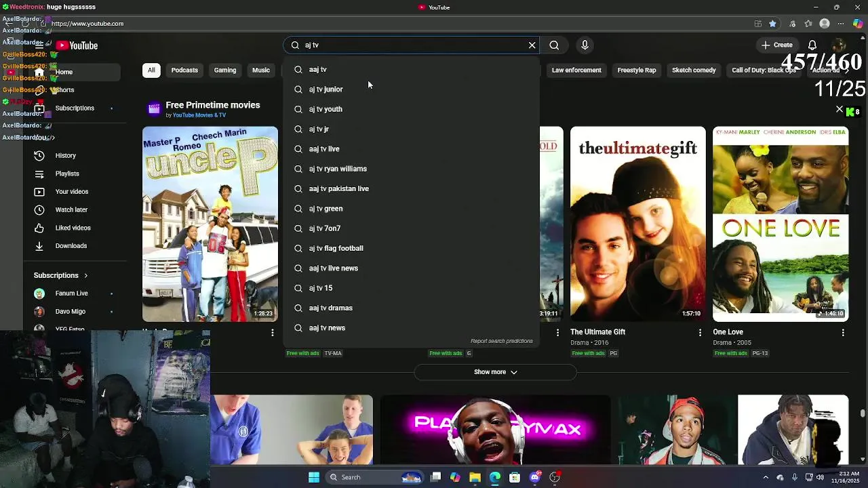Choose suggestion "aaj tv live news"
The image size is (868, 488).
pyautogui.click(x=411, y=268)
